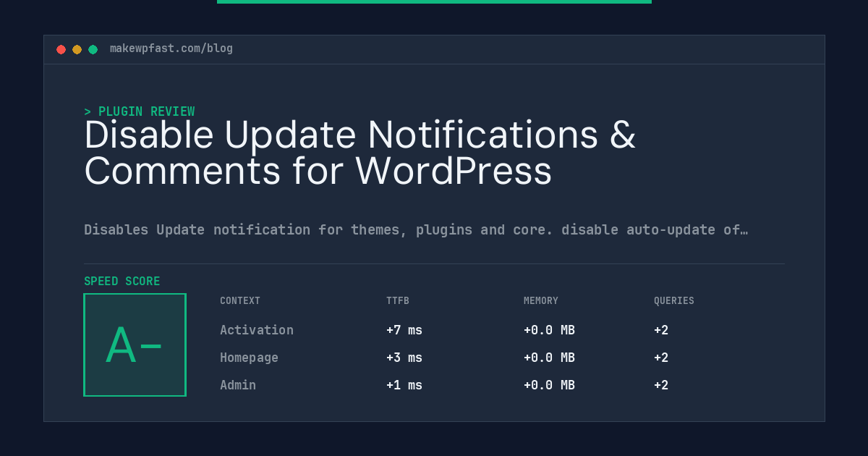
Task: Click the CONTEXT column header
Action: (x=240, y=301)
